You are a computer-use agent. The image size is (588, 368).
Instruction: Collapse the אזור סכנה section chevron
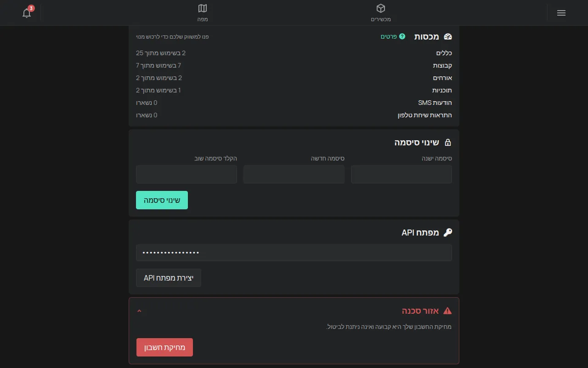click(x=139, y=311)
